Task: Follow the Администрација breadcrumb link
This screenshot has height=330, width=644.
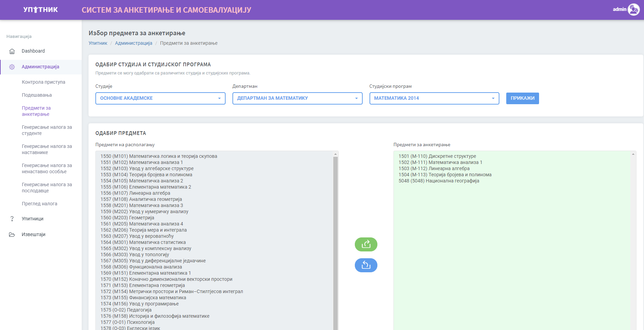Action: pos(133,43)
